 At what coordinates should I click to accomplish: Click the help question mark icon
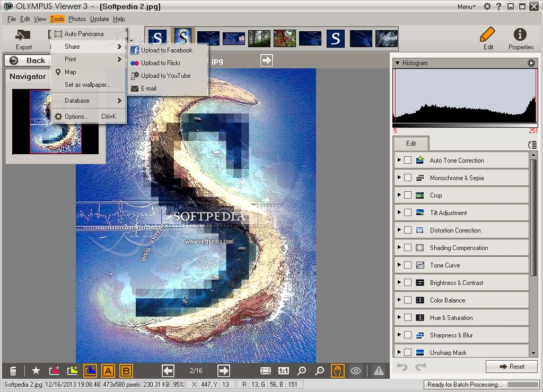pyautogui.click(x=498, y=6)
